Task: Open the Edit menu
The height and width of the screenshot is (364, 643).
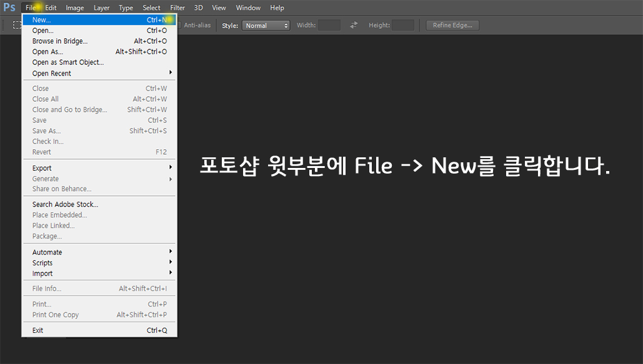Action: point(51,7)
